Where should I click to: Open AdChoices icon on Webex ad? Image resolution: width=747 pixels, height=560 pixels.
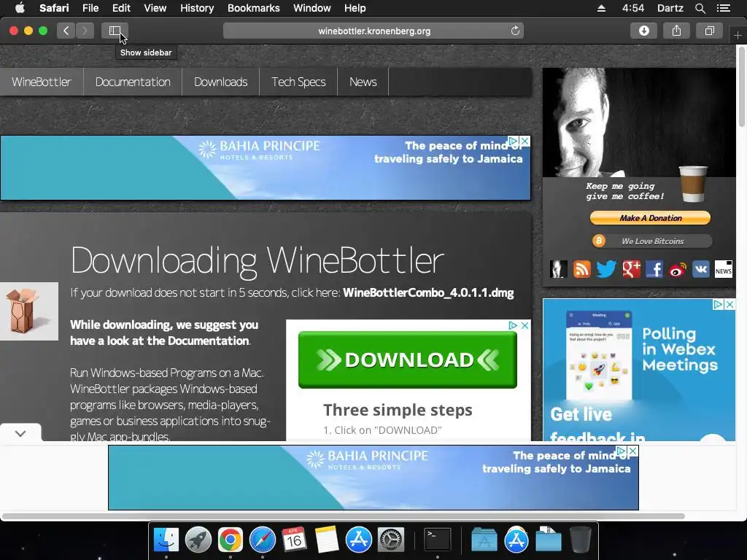coord(719,304)
